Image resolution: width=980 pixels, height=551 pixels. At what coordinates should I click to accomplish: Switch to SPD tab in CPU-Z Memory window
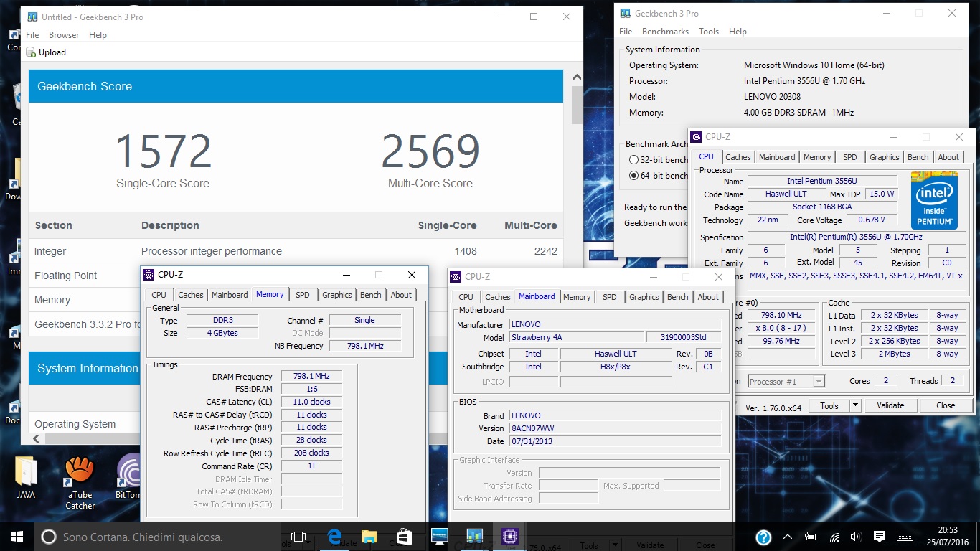[x=303, y=295]
